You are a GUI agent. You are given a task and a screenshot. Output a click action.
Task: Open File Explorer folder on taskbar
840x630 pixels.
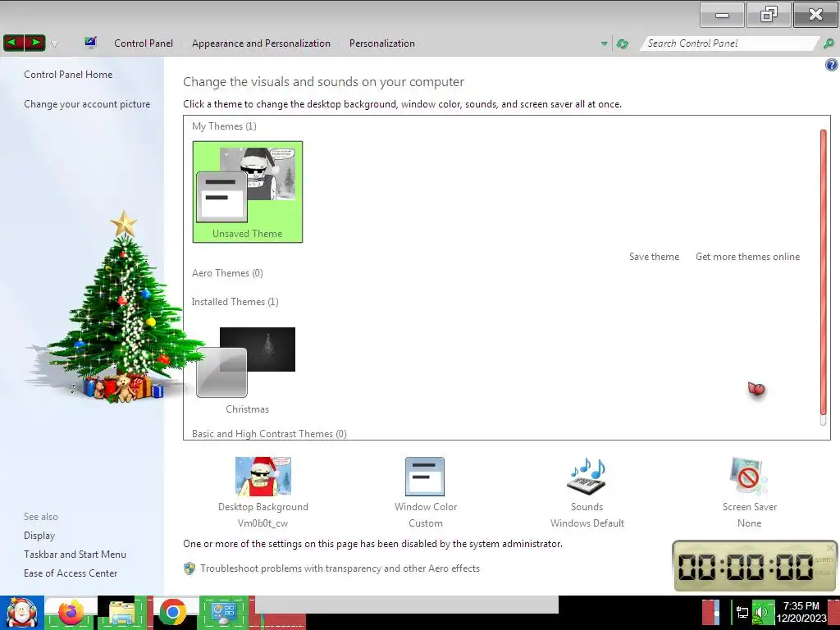tap(121, 612)
